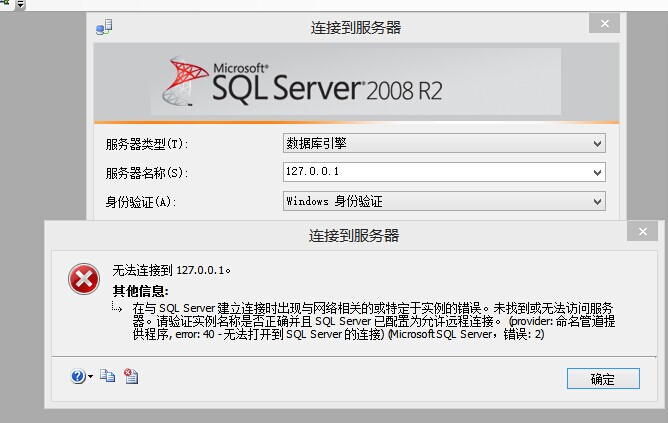The width and height of the screenshot is (668, 423).
Task: Click the SQL Server 2008 R2 logo banner
Action: click(x=356, y=81)
